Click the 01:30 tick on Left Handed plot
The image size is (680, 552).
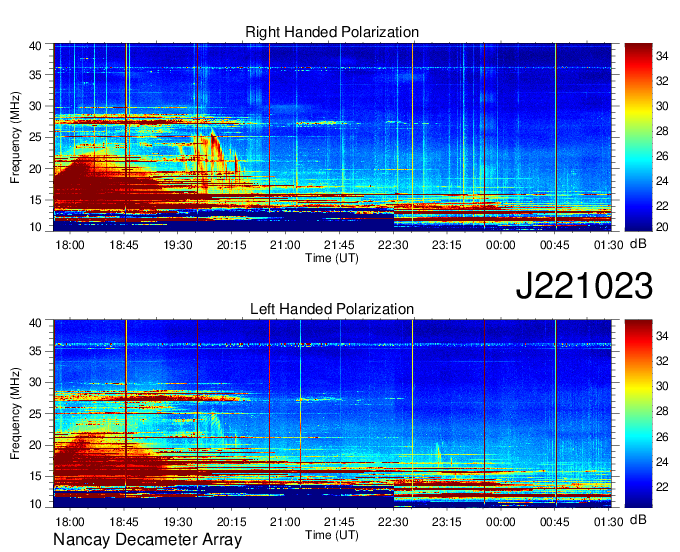608,522
